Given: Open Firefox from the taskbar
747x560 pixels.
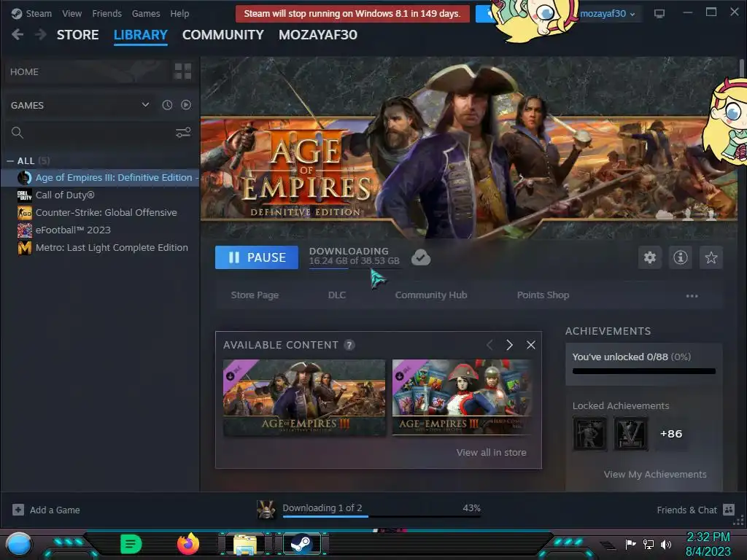Looking at the screenshot, I should coord(188,544).
